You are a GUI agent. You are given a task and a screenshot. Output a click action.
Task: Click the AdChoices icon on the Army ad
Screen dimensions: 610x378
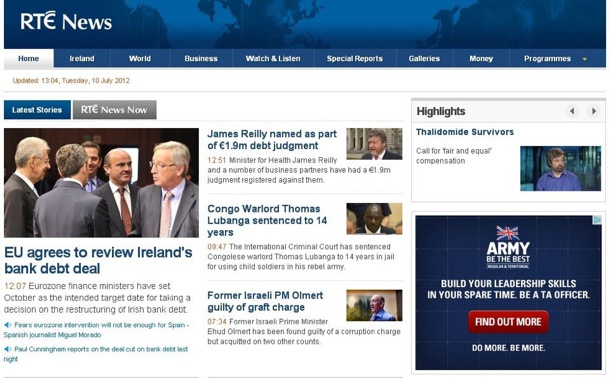[x=597, y=220]
